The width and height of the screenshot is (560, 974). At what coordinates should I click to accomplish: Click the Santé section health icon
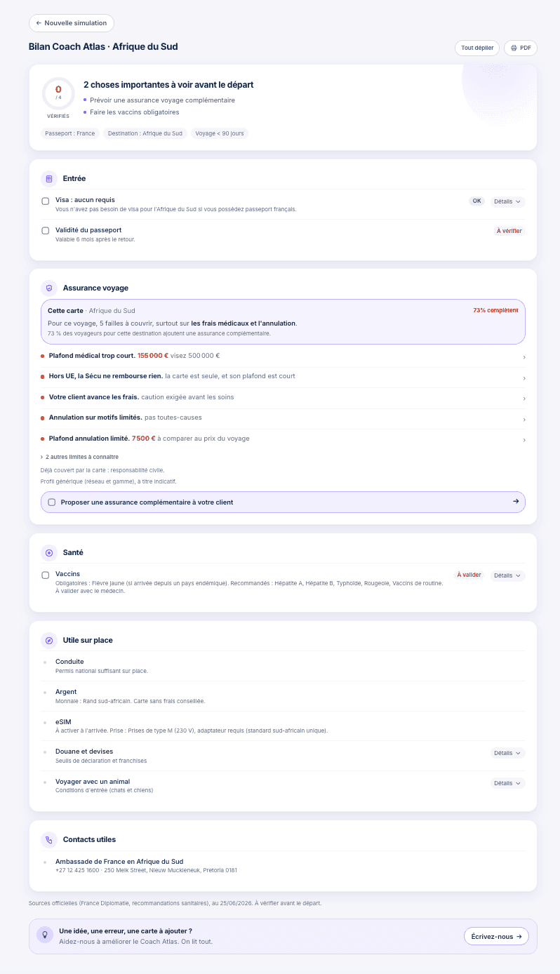[x=49, y=553]
